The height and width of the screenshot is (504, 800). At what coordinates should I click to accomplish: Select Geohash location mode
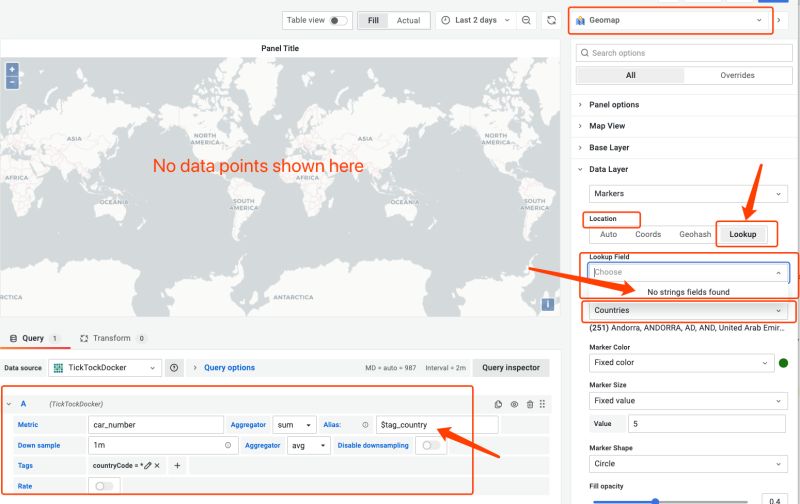coord(695,234)
